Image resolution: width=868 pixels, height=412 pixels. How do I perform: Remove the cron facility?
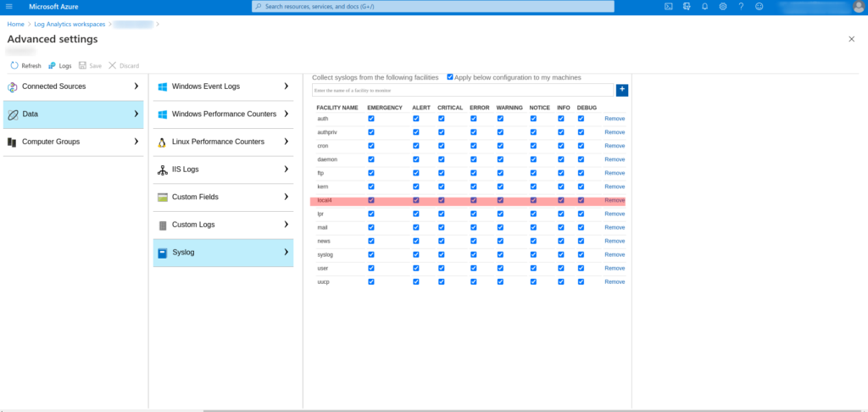(615, 146)
